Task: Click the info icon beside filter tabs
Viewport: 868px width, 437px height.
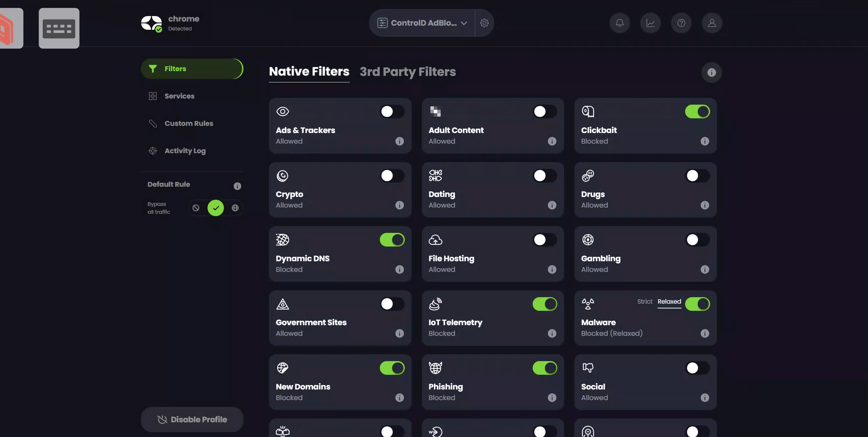Action: [711, 72]
